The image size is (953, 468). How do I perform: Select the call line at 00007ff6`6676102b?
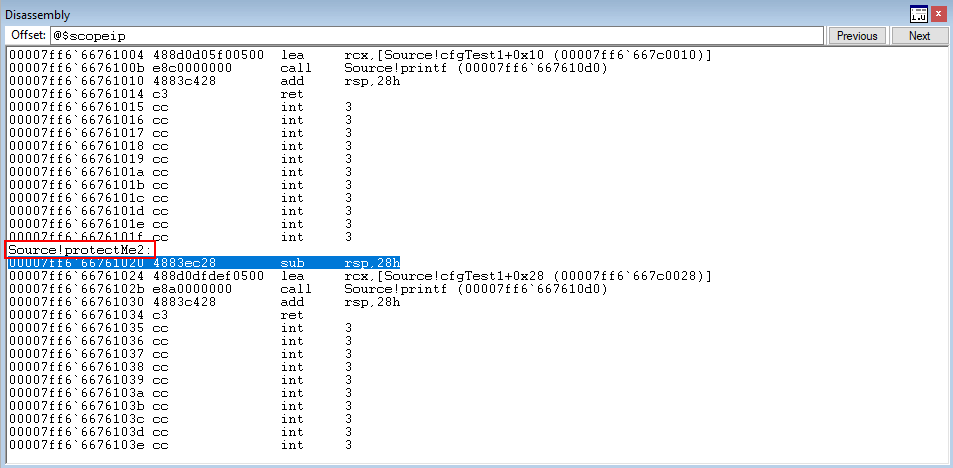click(x=308, y=289)
